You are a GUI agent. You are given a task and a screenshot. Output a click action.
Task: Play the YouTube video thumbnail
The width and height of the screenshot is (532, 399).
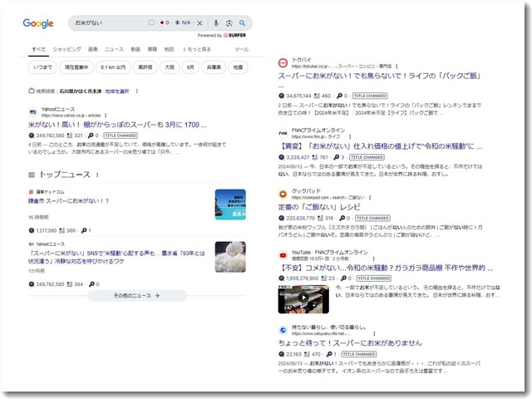303,299
